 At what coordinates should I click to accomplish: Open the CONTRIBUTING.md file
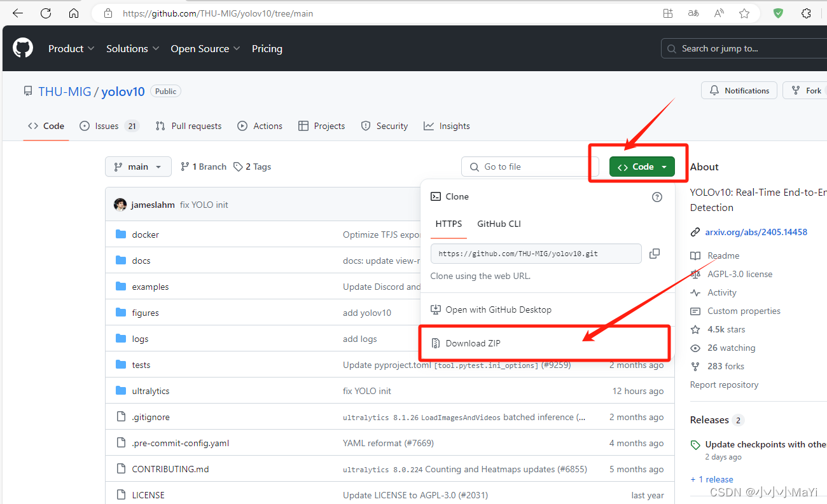tap(170, 469)
